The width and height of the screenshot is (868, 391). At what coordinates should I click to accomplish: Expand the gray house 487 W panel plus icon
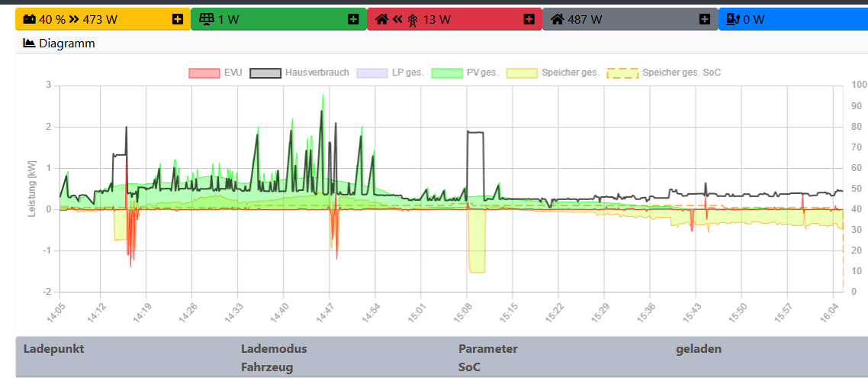[704, 19]
